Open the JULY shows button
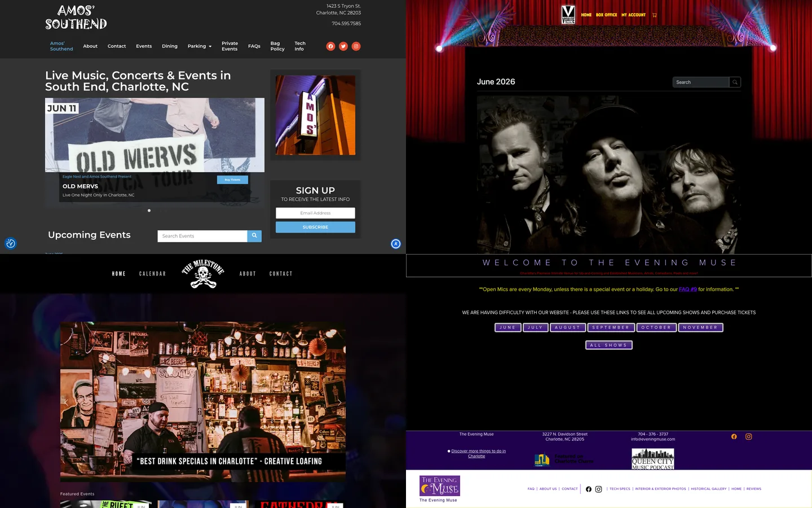The width and height of the screenshot is (812, 508). [536, 327]
